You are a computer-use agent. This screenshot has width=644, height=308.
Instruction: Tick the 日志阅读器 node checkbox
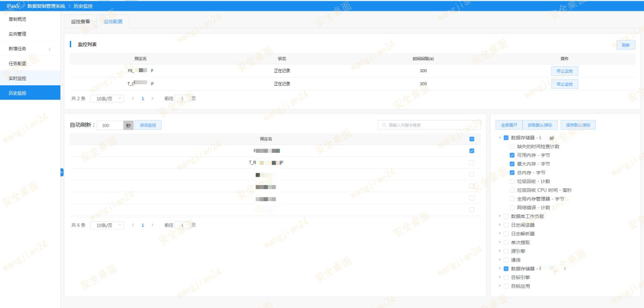coord(506,225)
